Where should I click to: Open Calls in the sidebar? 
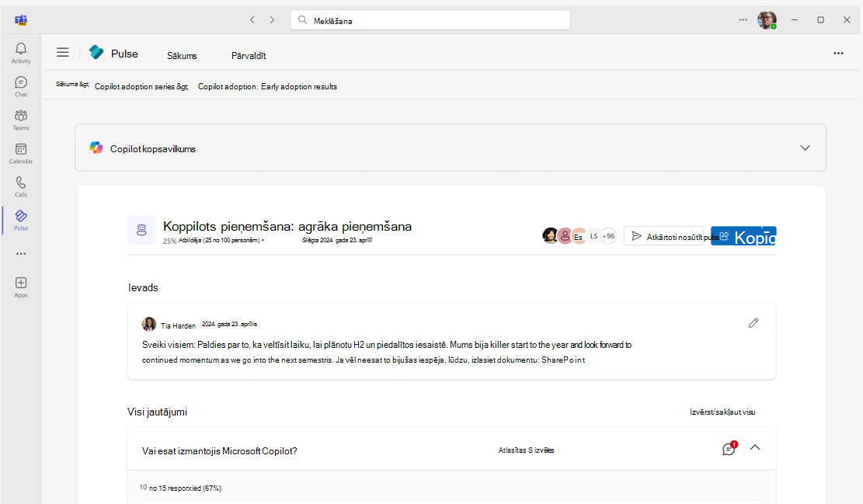[21, 186]
